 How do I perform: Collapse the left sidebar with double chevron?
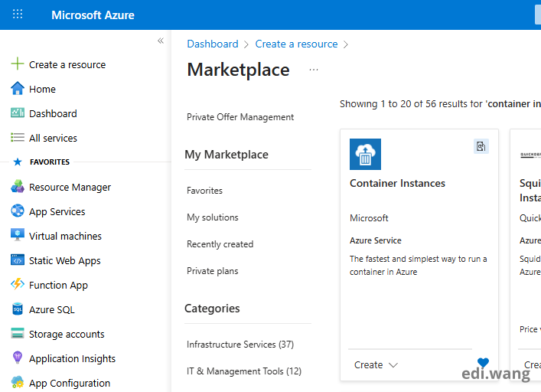tap(161, 41)
